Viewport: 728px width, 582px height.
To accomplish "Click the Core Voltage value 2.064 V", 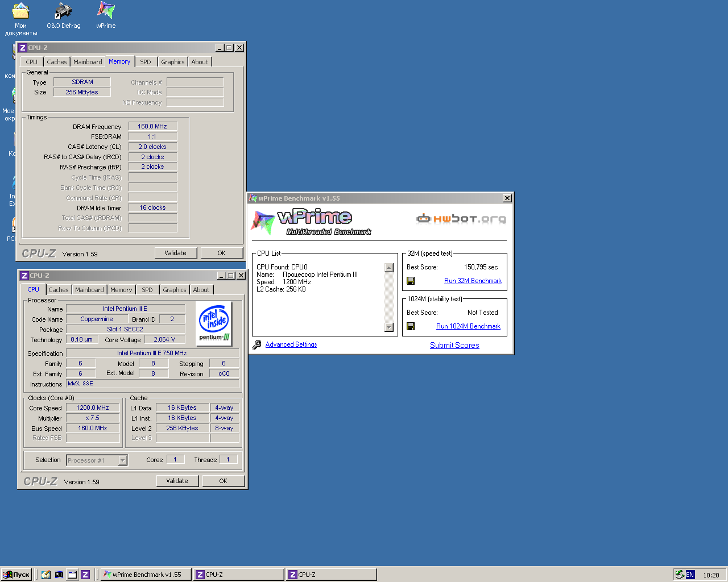I will coord(165,339).
